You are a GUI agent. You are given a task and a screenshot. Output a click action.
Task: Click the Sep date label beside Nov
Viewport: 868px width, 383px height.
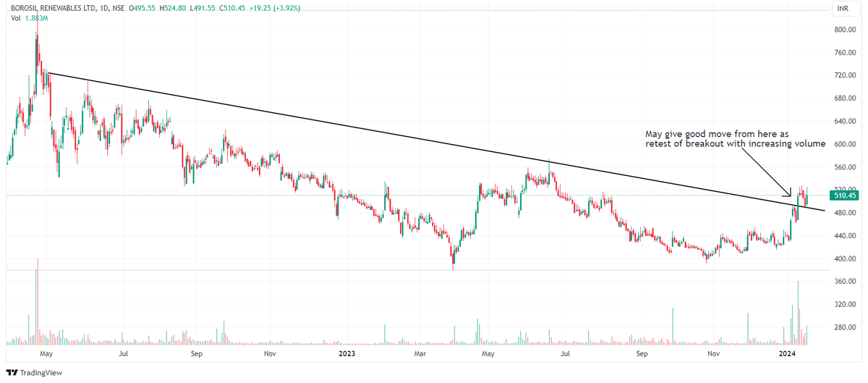point(195,354)
